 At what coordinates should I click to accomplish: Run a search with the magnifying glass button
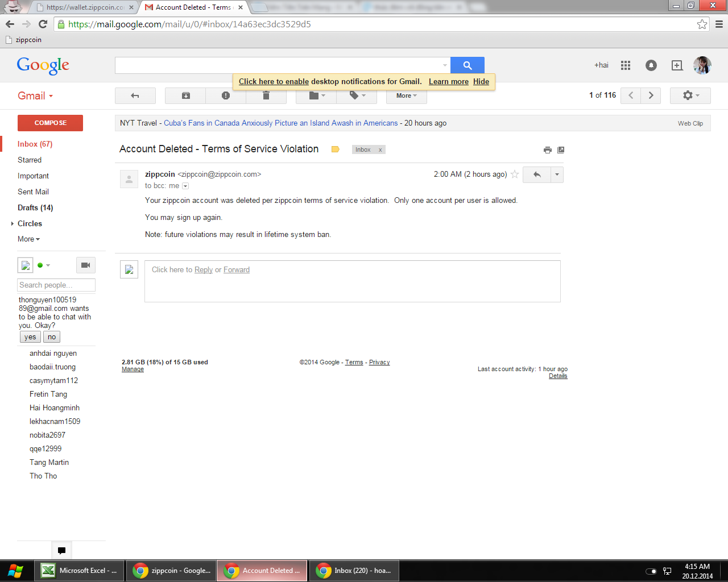coord(467,65)
